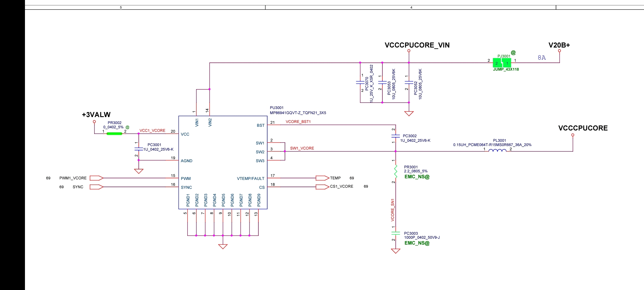Click the PJ3001 green jumper symbol
This screenshot has width=644, height=290.
click(x=502, y=63)
